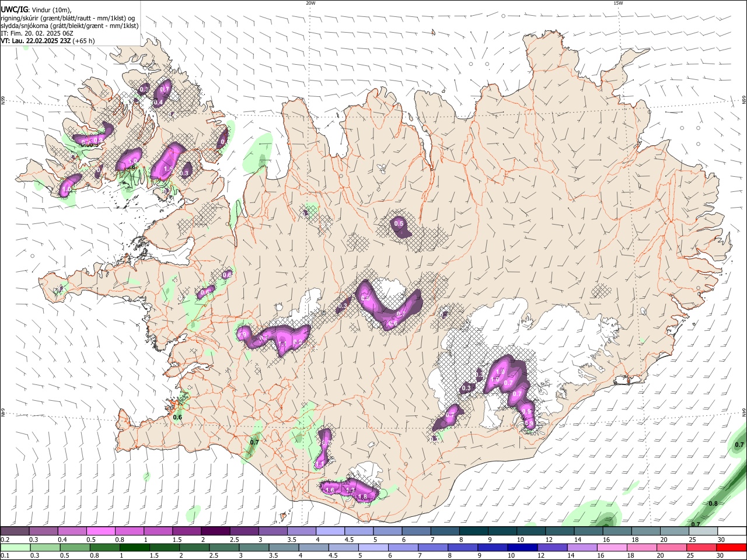Click the '0.4' value in the northern Westfjords
The image size is (747, 560).
click(x=158, y=103)
